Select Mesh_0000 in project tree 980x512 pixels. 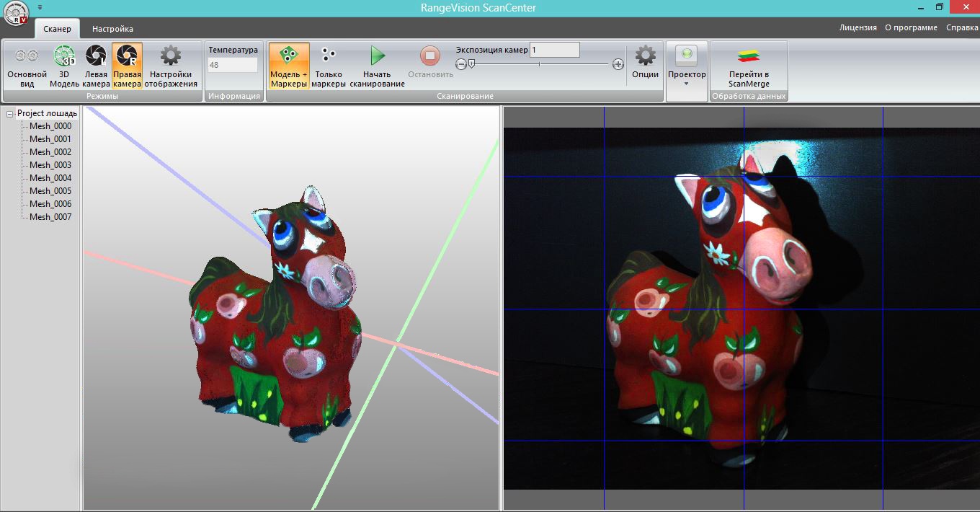click(50, 126)
